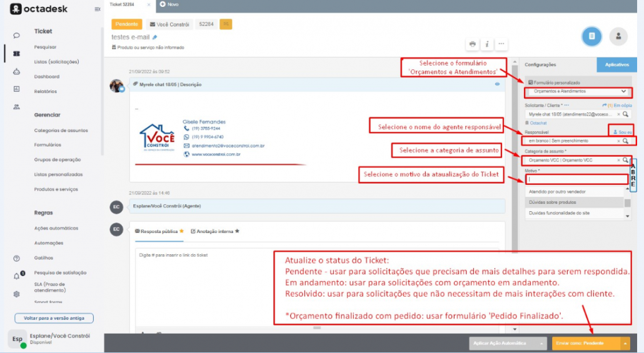This screenshot has width=644, height=353.
Task: Open notifications bell in left sidebar
Action: click(17, 276)
